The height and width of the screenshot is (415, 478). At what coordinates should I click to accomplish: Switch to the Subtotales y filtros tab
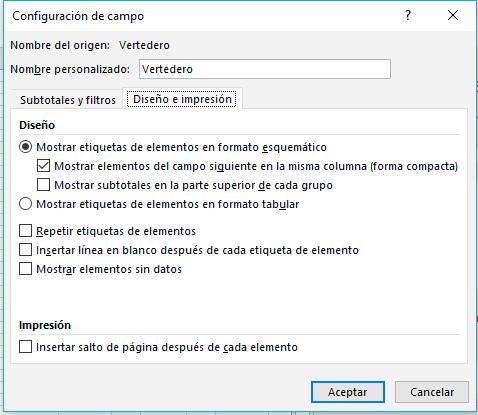pyautogui.click(x=68, y=100)
